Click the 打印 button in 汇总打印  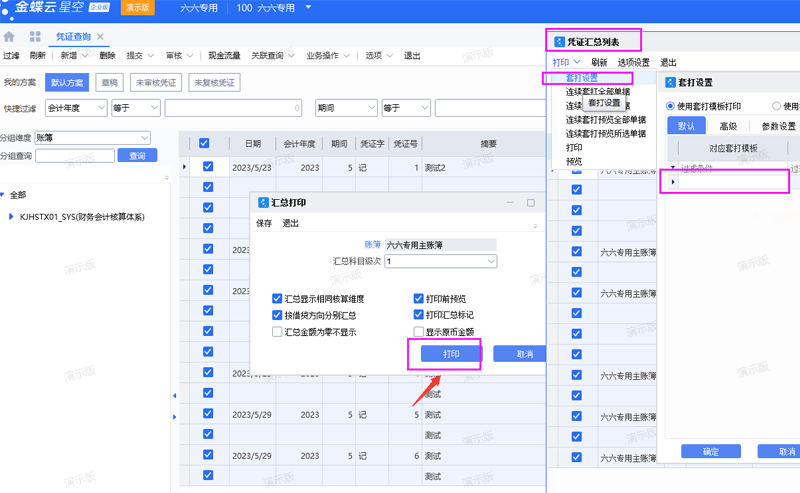(451, 354)
